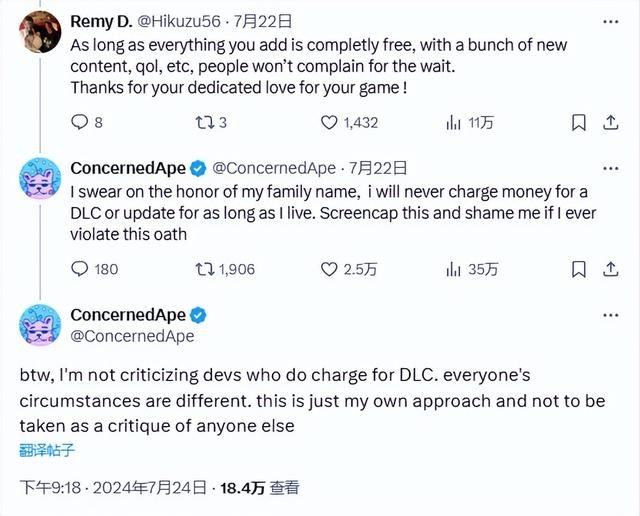The height and width of the screenshot is (516, 640).
Task: Click 翻译帖子 to translate the post
Action: [x=46, y=449]
